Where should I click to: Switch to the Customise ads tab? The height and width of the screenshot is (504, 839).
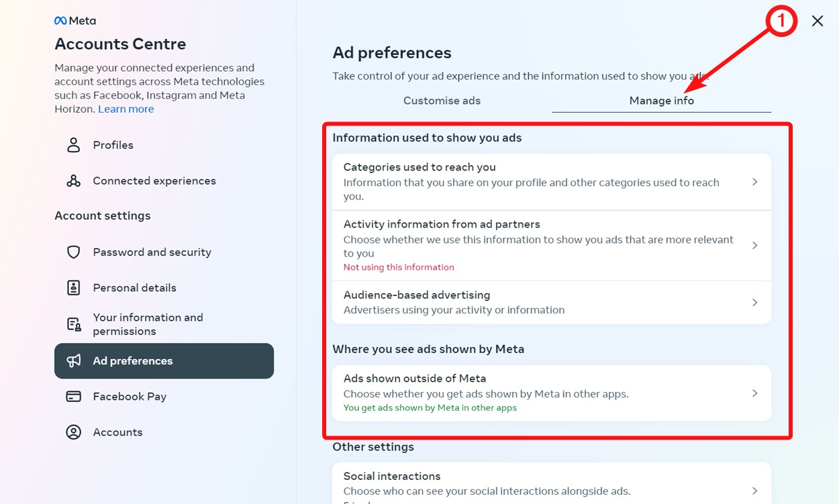[x=442, y=100]
